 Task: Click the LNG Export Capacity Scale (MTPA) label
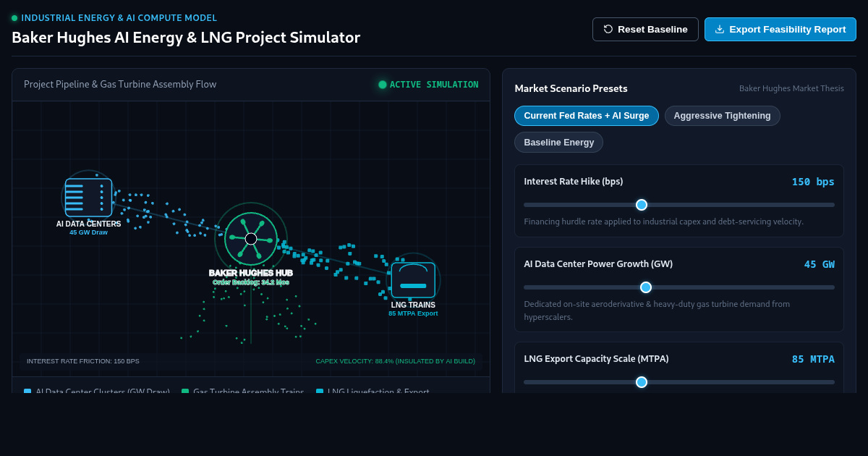(596, 359)
